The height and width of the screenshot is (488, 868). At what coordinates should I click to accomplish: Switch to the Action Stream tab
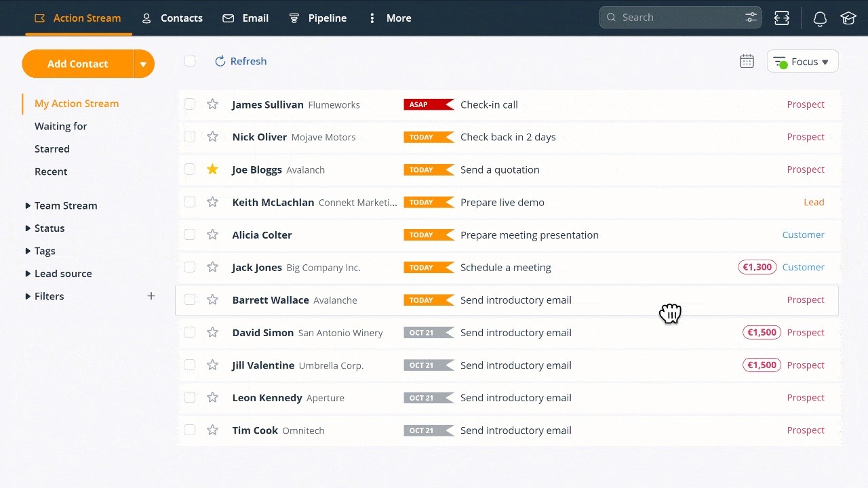78,18
